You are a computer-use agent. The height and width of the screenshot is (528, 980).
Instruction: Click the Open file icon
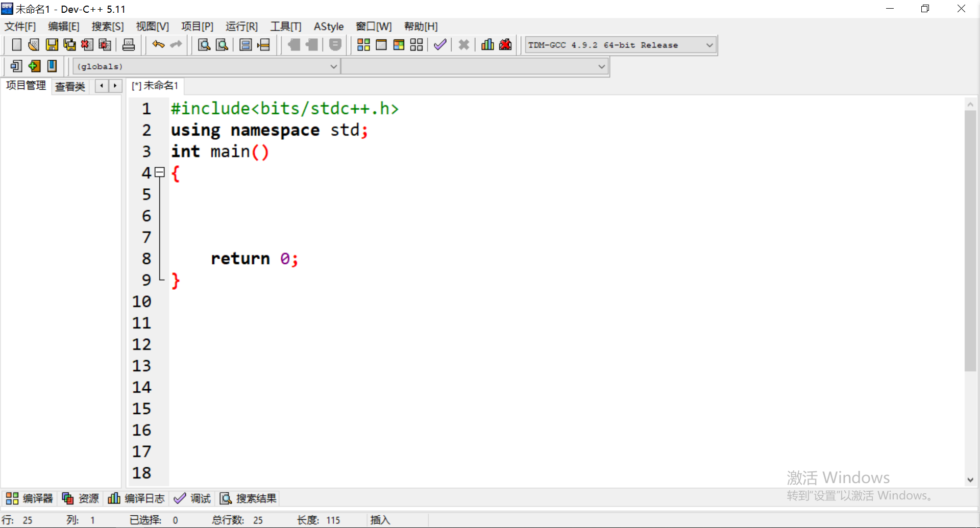point(34,45)
